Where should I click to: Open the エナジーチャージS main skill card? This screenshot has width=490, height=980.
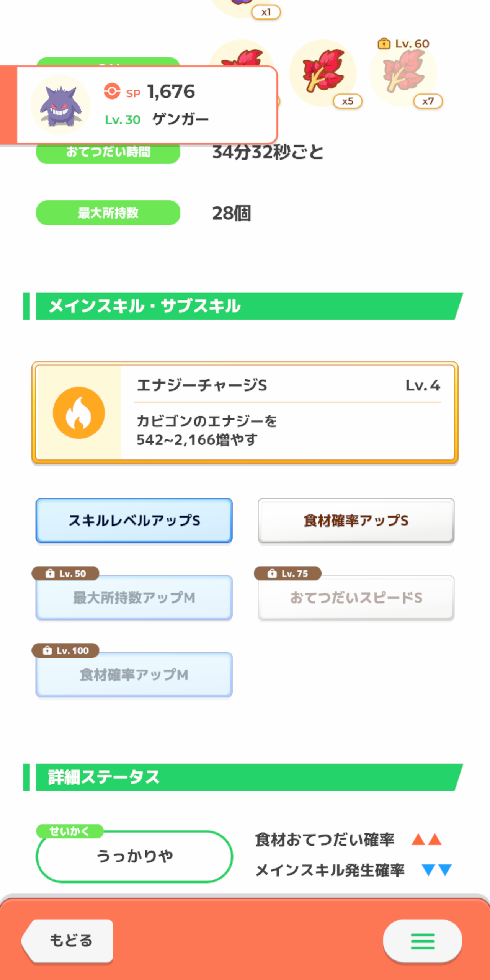[x=245, y=413]
